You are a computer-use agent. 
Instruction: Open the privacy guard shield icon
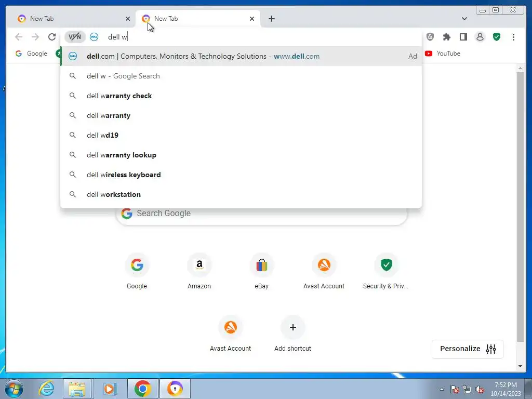click(x=430, y=37)
